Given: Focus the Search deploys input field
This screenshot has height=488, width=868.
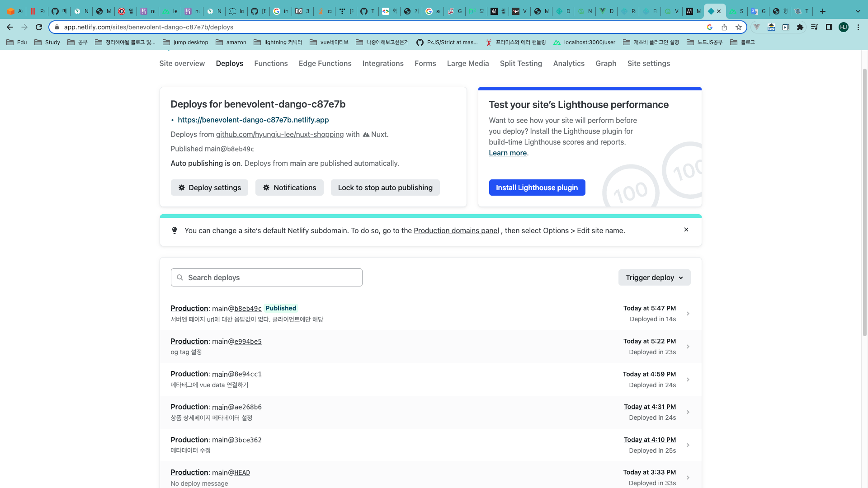Looking at the screenshot, I should click(267, 277).
